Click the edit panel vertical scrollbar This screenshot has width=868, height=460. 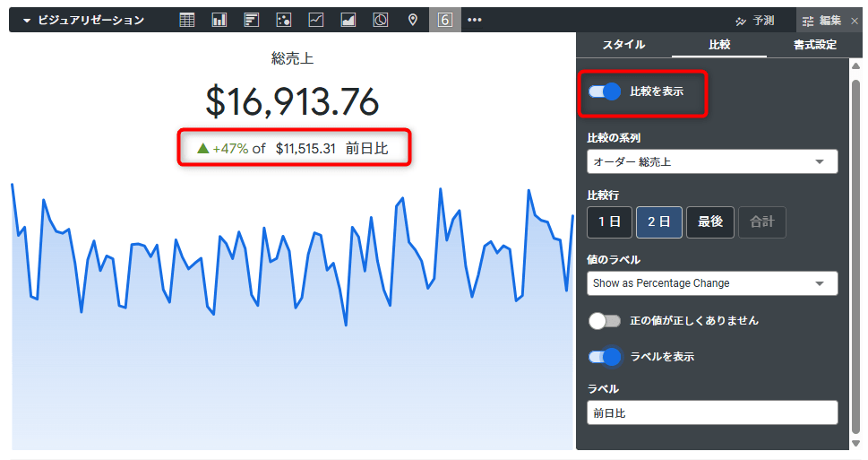(855, 255)
